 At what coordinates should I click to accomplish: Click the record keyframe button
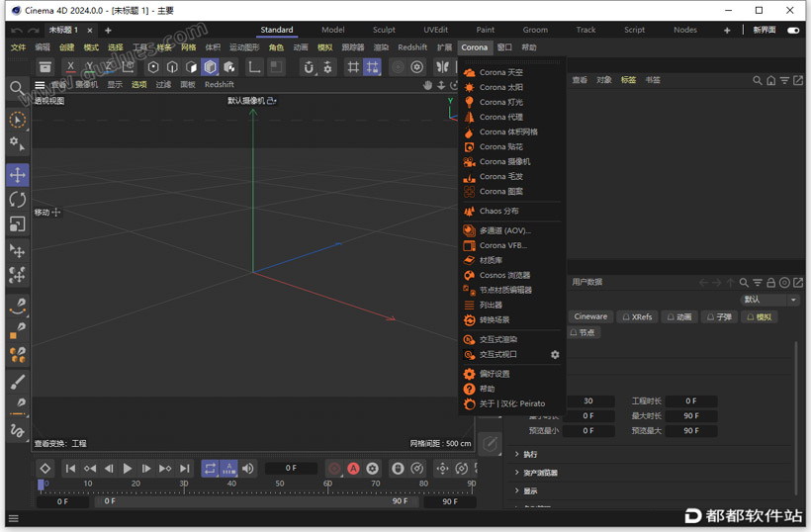coord(334,469)
